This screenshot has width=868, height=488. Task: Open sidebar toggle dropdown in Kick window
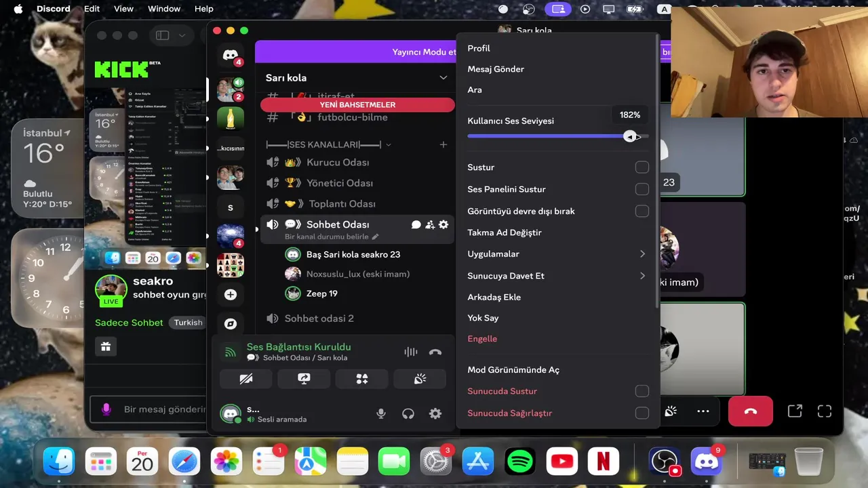point(182,35)
